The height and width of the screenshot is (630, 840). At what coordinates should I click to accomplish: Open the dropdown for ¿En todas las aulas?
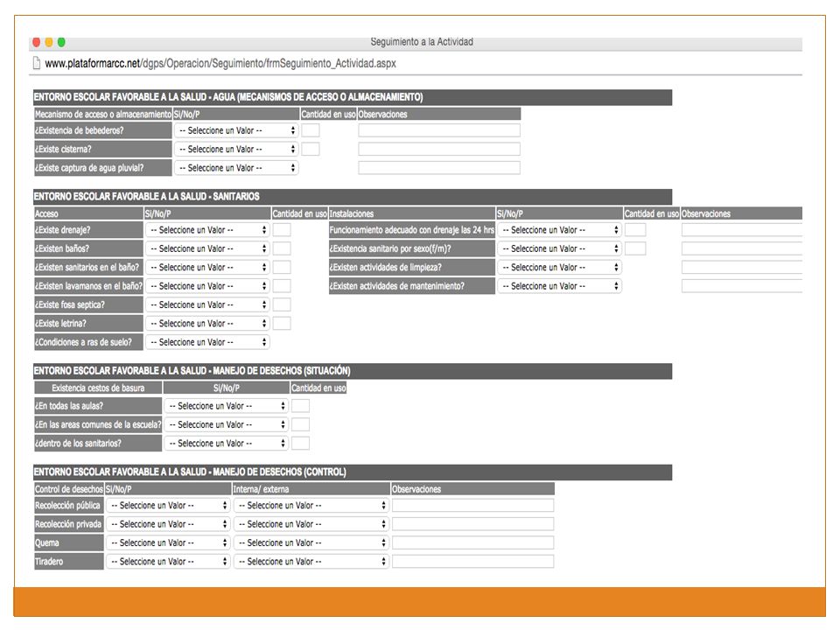click(226, 406)
